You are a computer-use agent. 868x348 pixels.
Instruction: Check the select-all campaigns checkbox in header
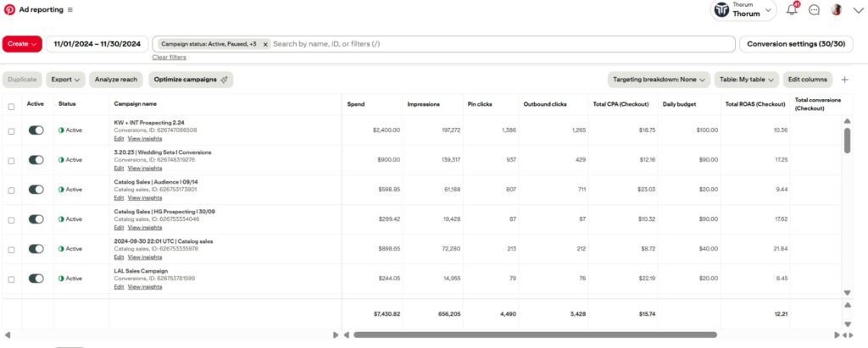click(x=11, y=106)
